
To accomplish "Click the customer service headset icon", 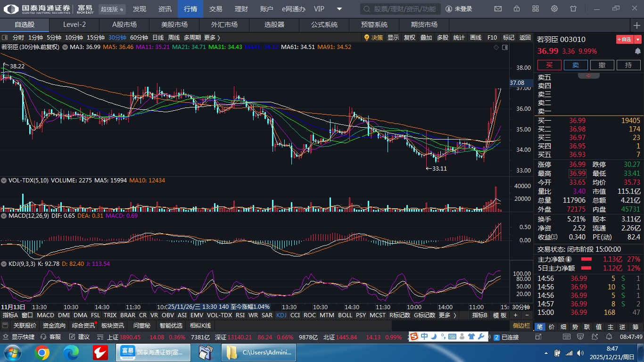I will coord(44,337).
